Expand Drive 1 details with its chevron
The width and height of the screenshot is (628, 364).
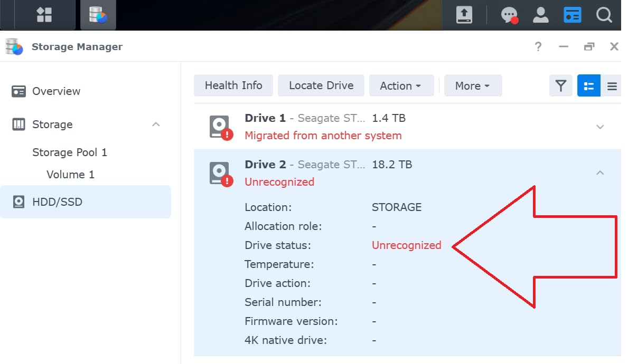[600, 127]
